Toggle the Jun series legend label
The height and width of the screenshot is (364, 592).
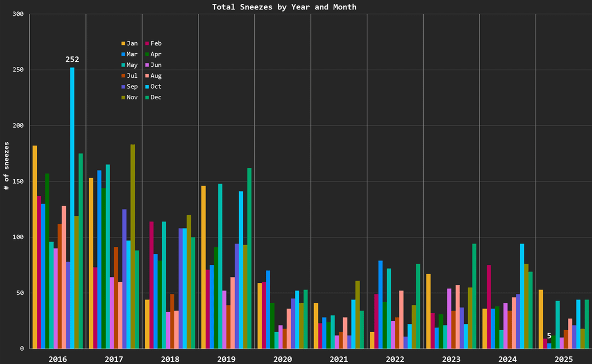coord(156,65)
